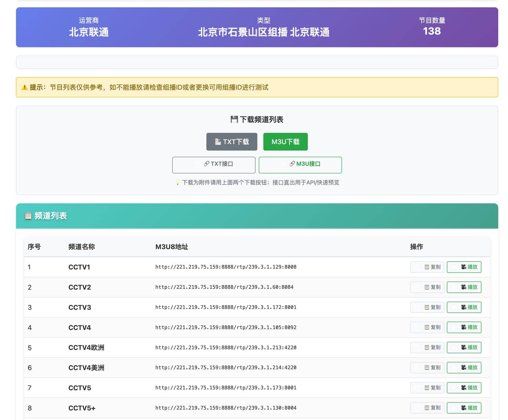The width and height of the screenshot is (508, 420).
Task: Click the CCTV5+ URL ending 239.3.1.130:8004
Action: pos(226,408)
